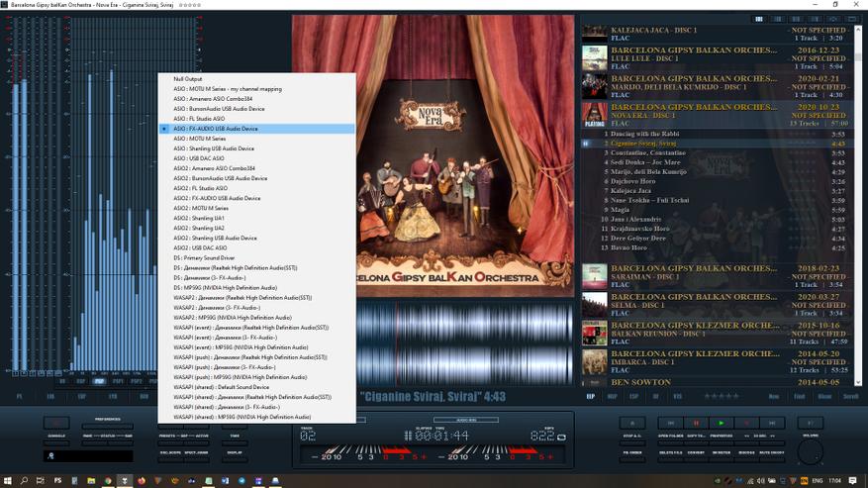Collapse the playing Nova Era - Disc 1 album
The image size is (868, 488).
coord(718,115)
